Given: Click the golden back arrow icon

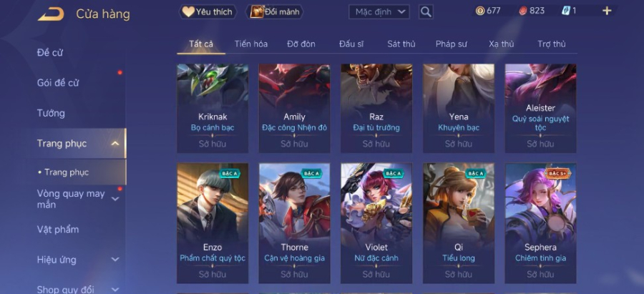Looking at the screenshot, I should coord(51,14).
